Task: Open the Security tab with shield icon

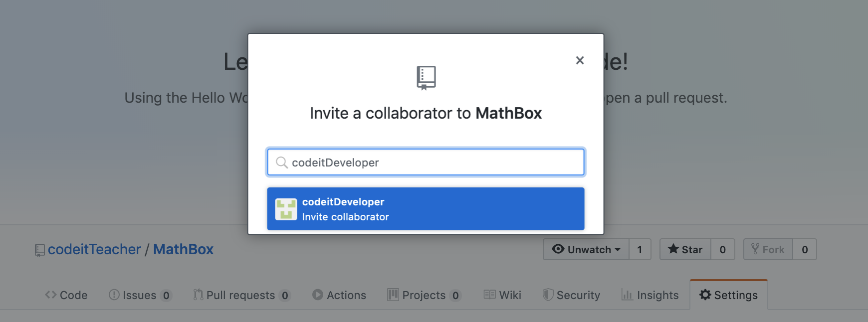Action: tap(572, 295)
